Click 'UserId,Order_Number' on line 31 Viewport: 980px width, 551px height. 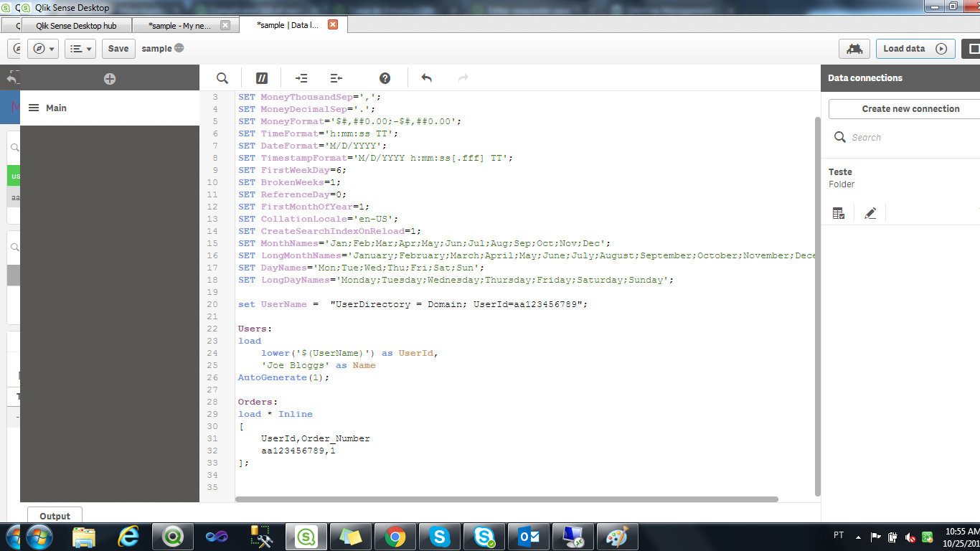316,438
